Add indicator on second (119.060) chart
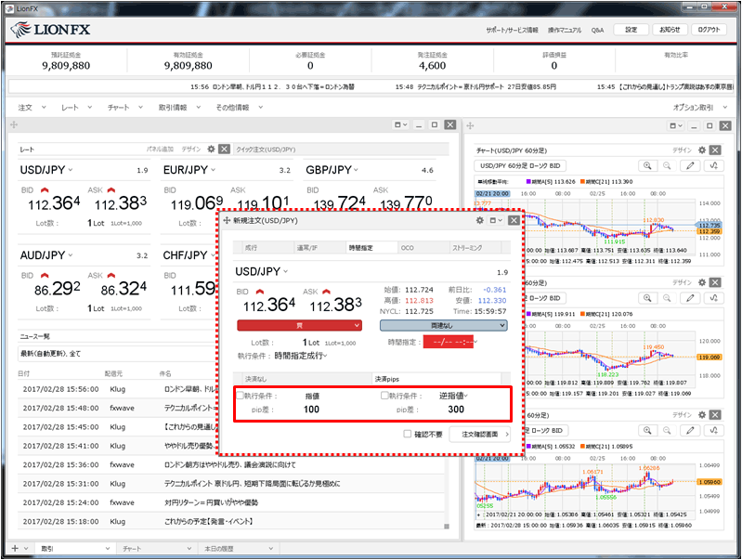This screenshot has height=560, width=742. (714, 298)
